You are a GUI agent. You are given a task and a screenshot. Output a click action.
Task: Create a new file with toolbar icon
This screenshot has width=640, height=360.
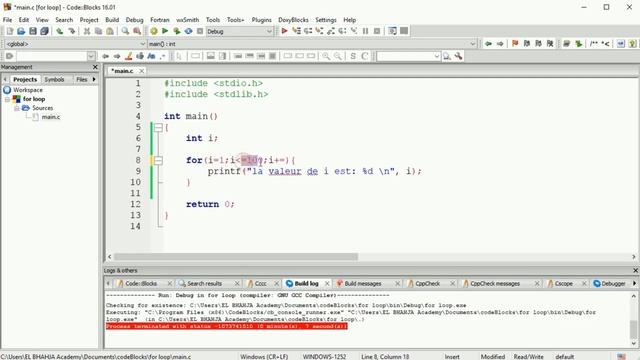10,31
